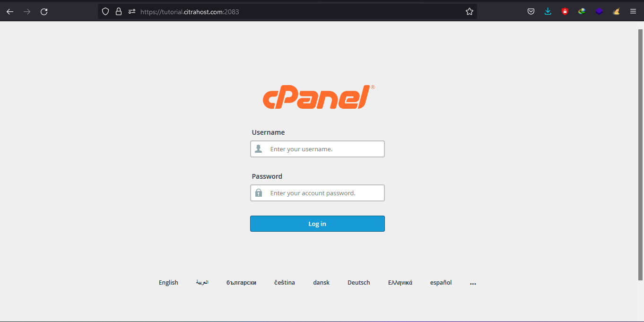644x322 pixels.
Task: Select English language
Action: tap(168, 283)
